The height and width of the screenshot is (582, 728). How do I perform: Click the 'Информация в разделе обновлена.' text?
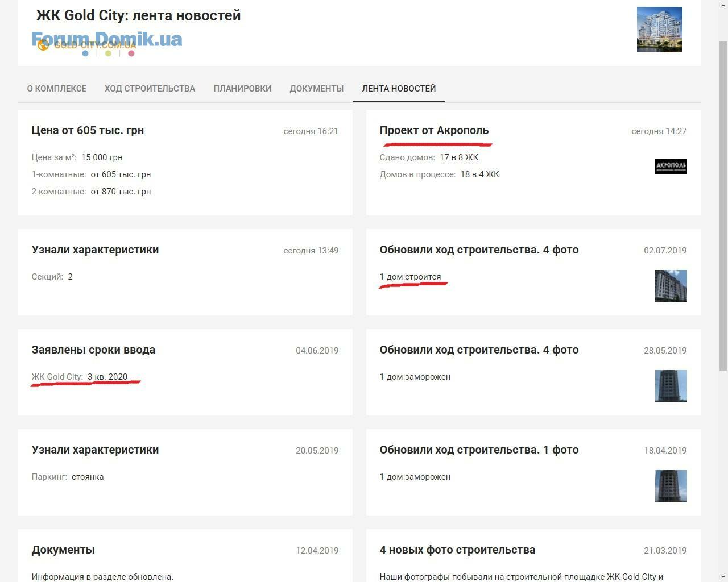click(102, 577)
